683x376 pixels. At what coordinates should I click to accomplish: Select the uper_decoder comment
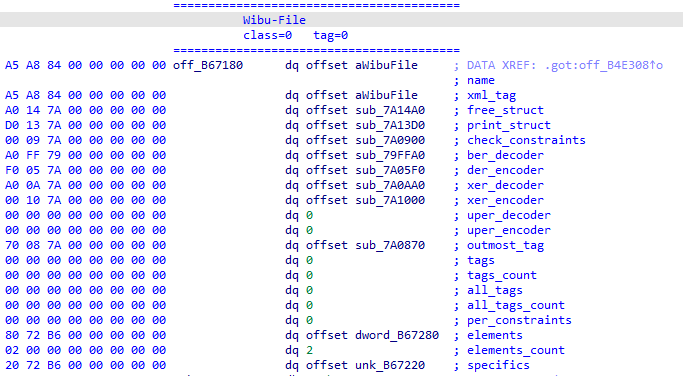pyautogui.click(x=509, y=215)
